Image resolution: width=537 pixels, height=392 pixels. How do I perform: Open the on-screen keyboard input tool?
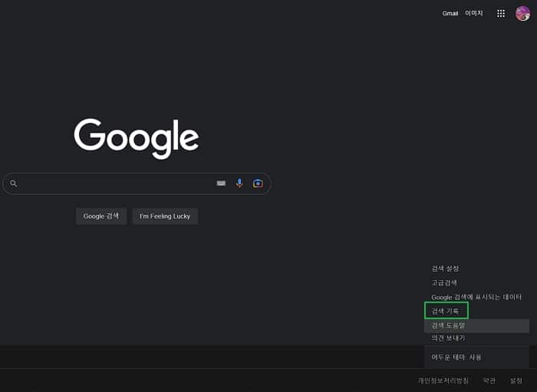click(x=221, y=183)
